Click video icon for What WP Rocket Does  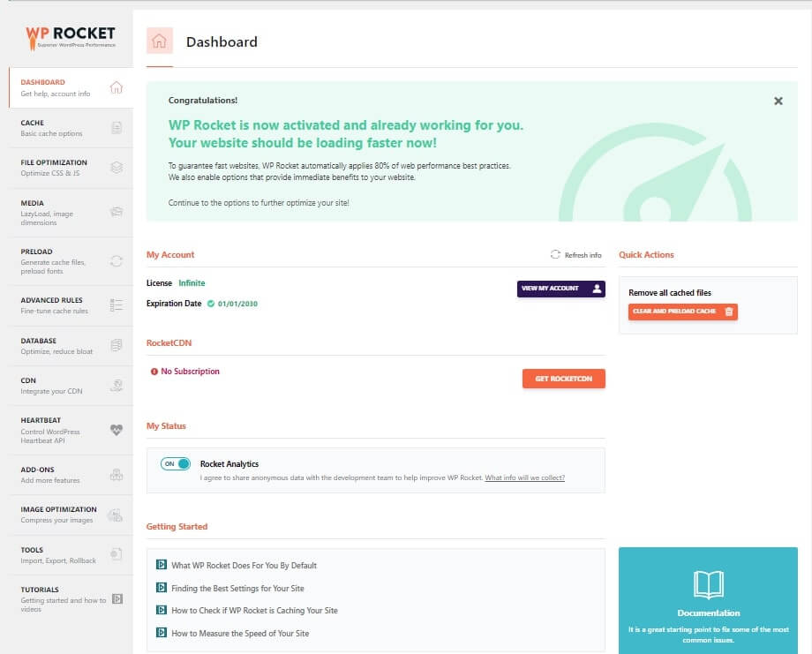pos(162,565)
